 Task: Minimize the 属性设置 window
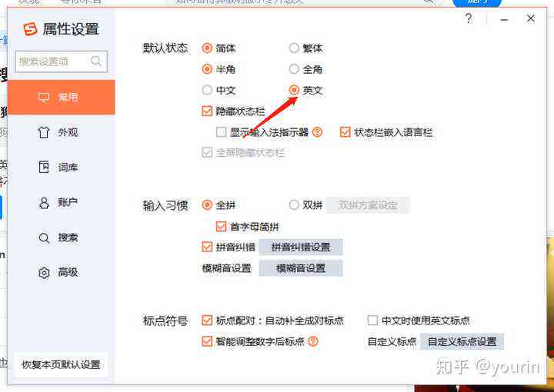(x=504, y=20)
